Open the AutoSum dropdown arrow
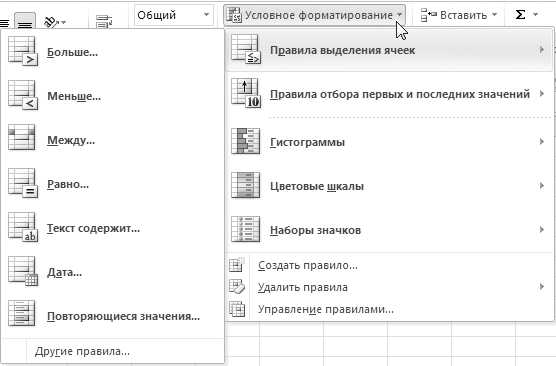The image size is (556, 366). pyautogui.click(x=535, y=15)
